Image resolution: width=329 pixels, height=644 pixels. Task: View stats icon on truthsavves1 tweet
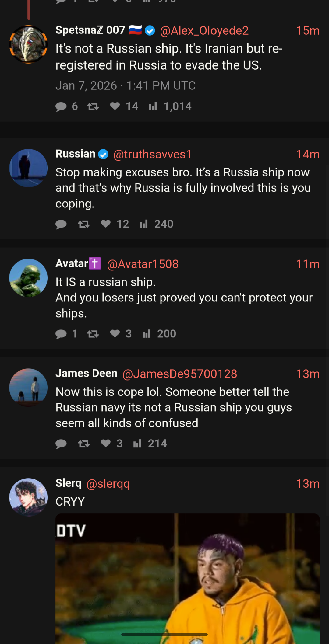coord(144,224)
